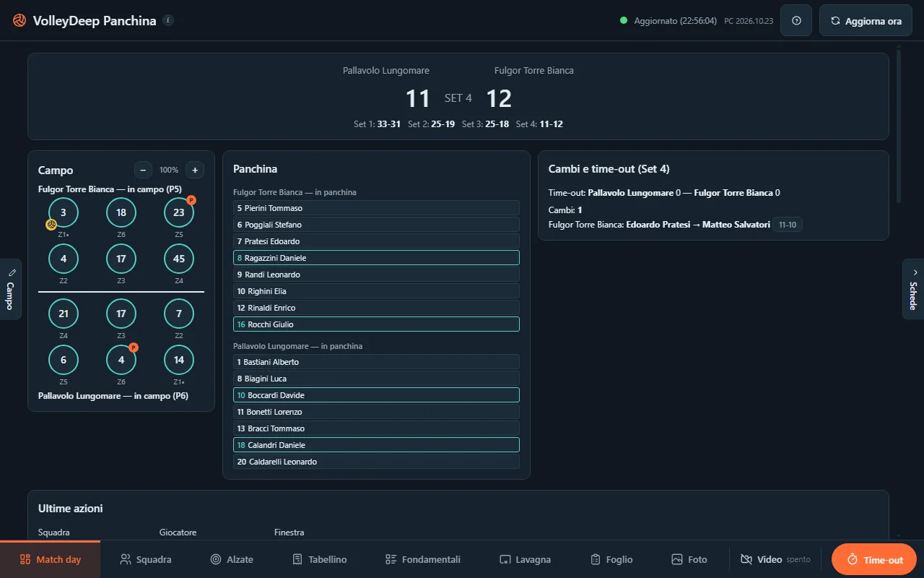Viewport: 924px width, 578px height.
Task: Select bench player 13 Bracci Tommaso
Action: 376,428
